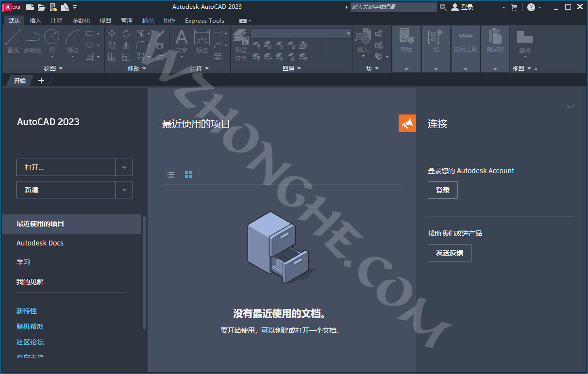This screenshot has height=374, width=588.
Task: Switch to list view of recent documents
Action: coord(171,174)
